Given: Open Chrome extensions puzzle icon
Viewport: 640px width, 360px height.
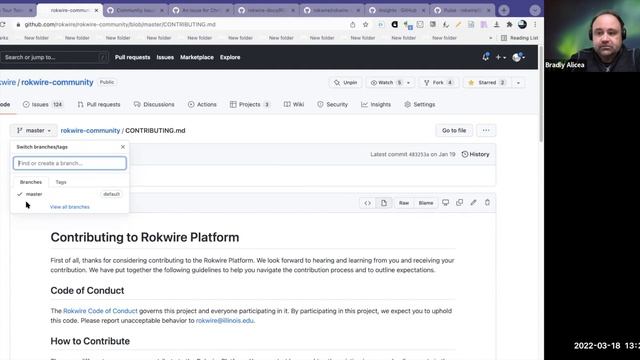Looking at the screenshot, I should pyautogui.click(x=509, y=25).
